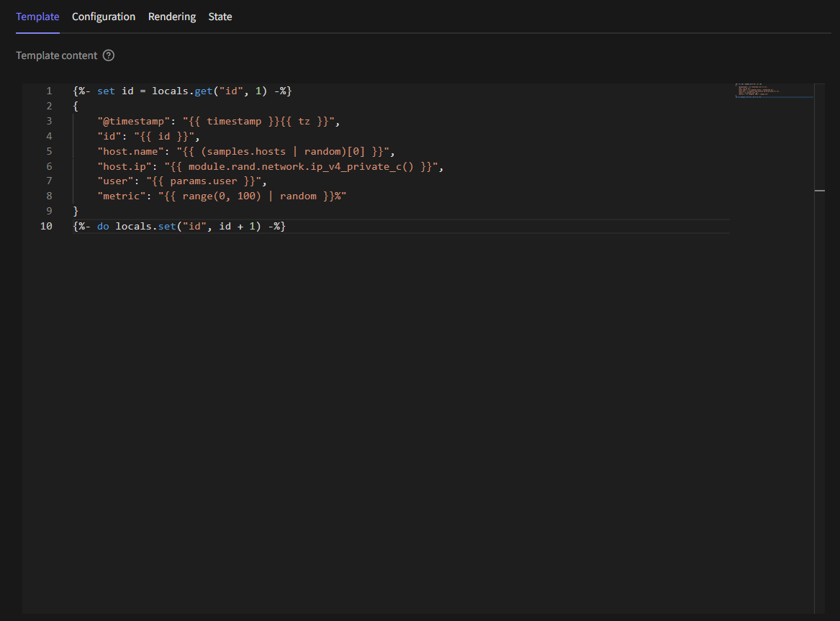Go to the State tab
The image size is (840, 621).
[220, 17]
